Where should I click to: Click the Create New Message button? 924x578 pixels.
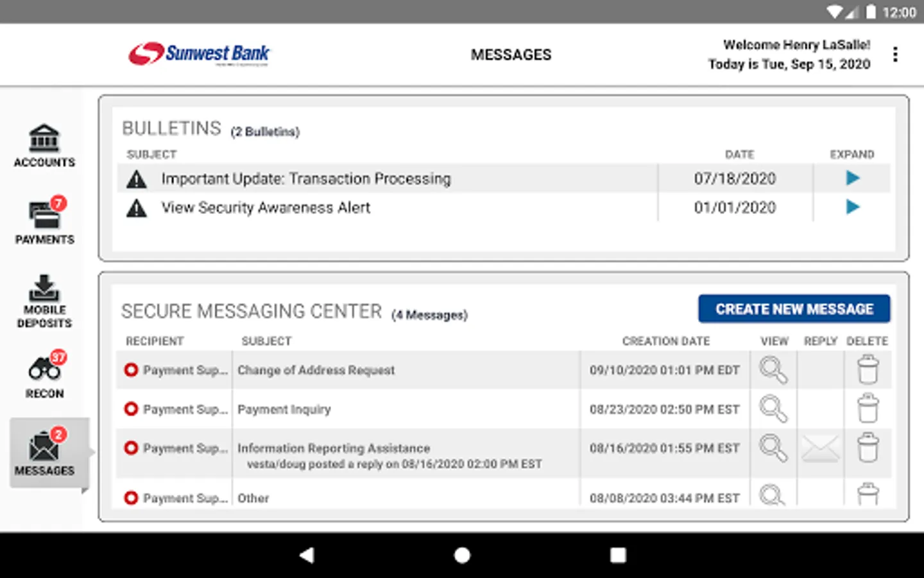click(794, 309)
